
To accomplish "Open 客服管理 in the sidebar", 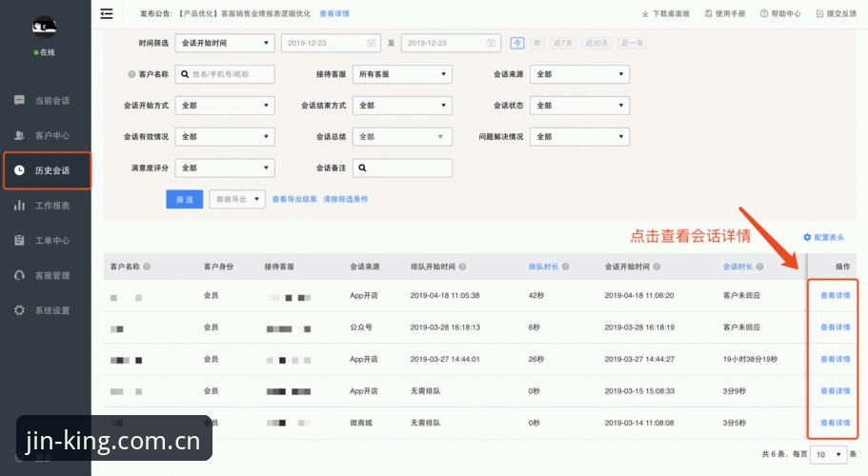I will coord(44,275).
